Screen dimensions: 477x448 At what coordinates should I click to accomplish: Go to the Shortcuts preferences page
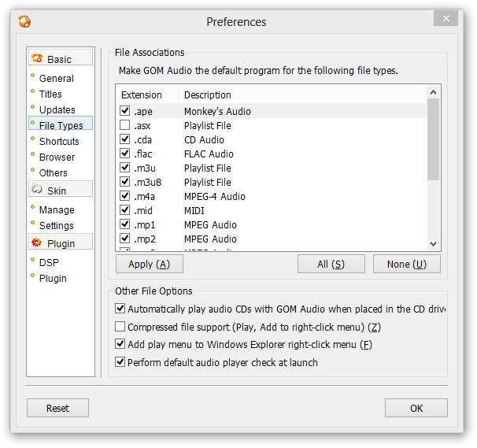click(x=59, y=141)
